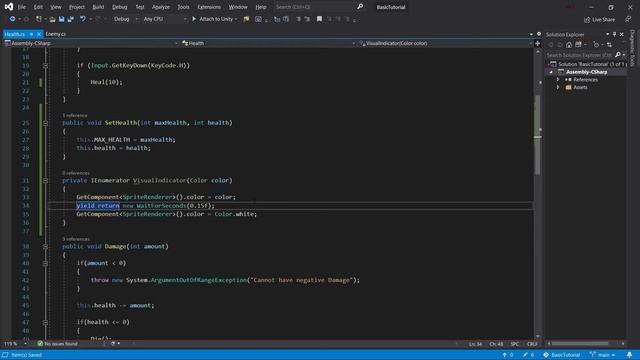Click the Solution Explorer horizontal scrollbar
Image resolution: width=640 pixels, height=360 pixels.
580,344
